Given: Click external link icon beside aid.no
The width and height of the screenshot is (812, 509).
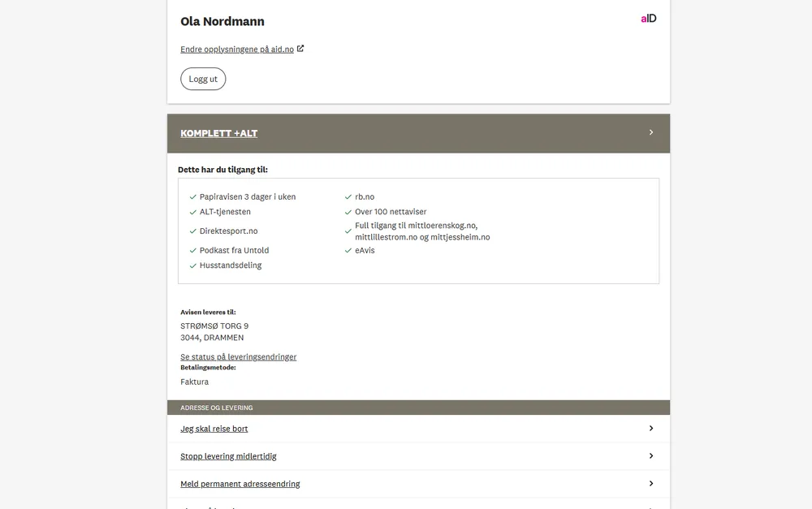Looking at the screenshot, I should (x=300, y=49).
